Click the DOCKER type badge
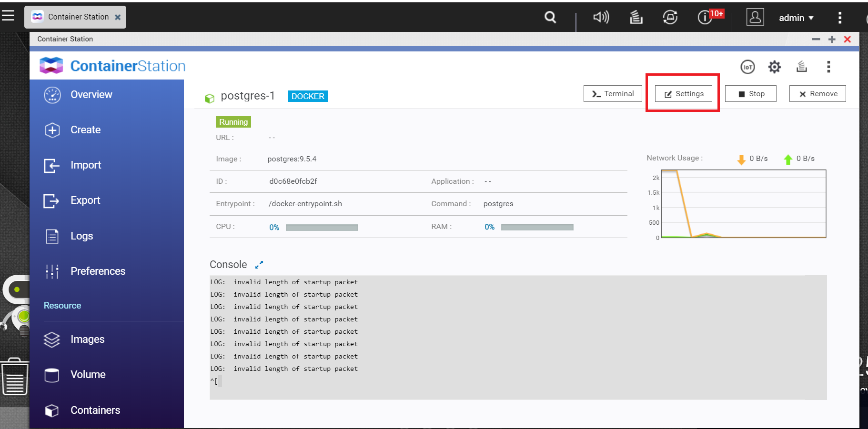 [x=308, y=96]
